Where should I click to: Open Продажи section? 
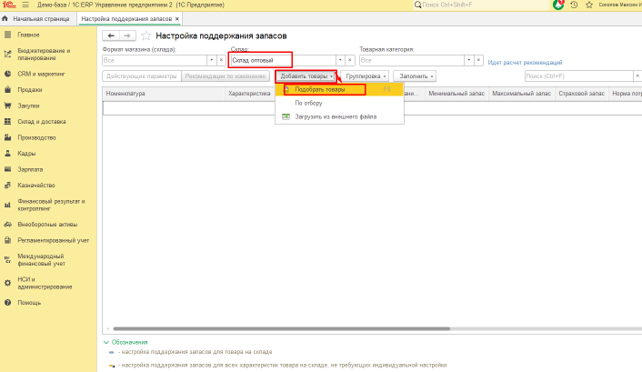point(29,90)
